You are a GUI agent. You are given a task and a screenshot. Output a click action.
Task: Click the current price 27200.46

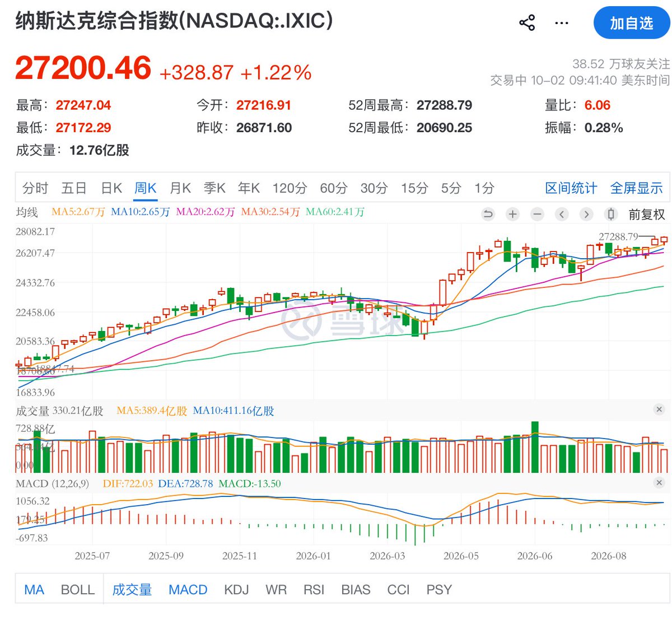pos(83,68)
